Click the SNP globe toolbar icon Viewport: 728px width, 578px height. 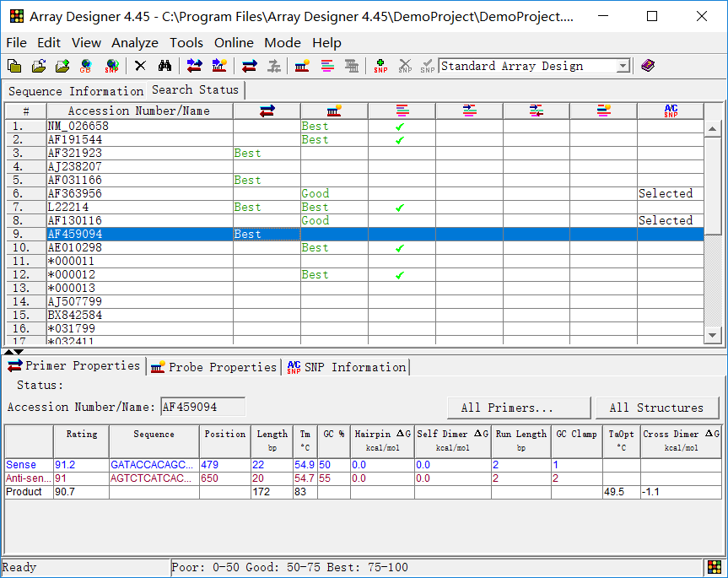click(112, 66)
